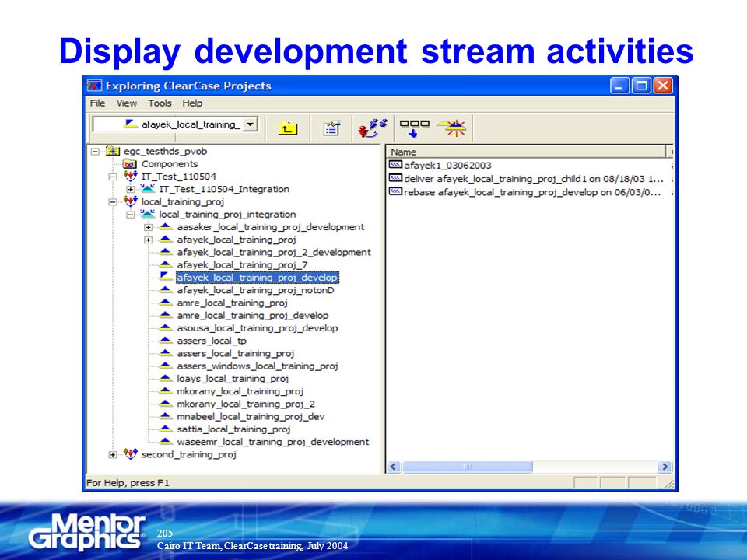
Task: Click the stream icon beside loays_local_training_proj
Action: [166, 379]
